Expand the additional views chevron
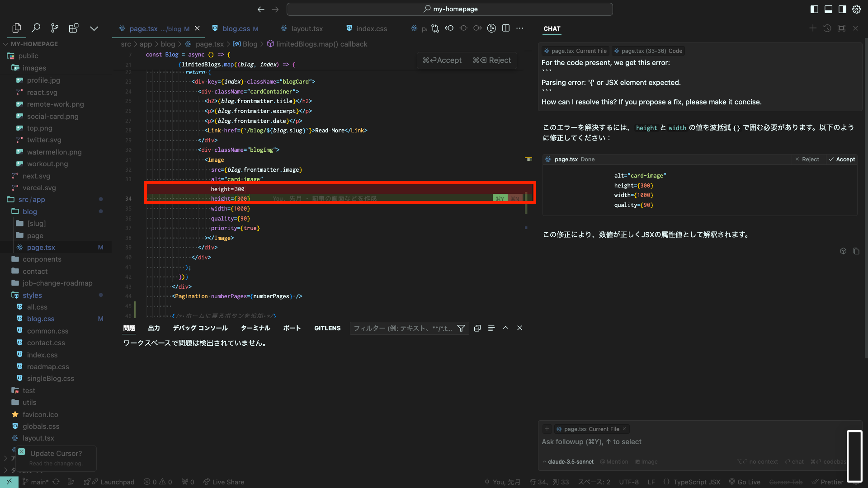868x488 pixels. 94,28
